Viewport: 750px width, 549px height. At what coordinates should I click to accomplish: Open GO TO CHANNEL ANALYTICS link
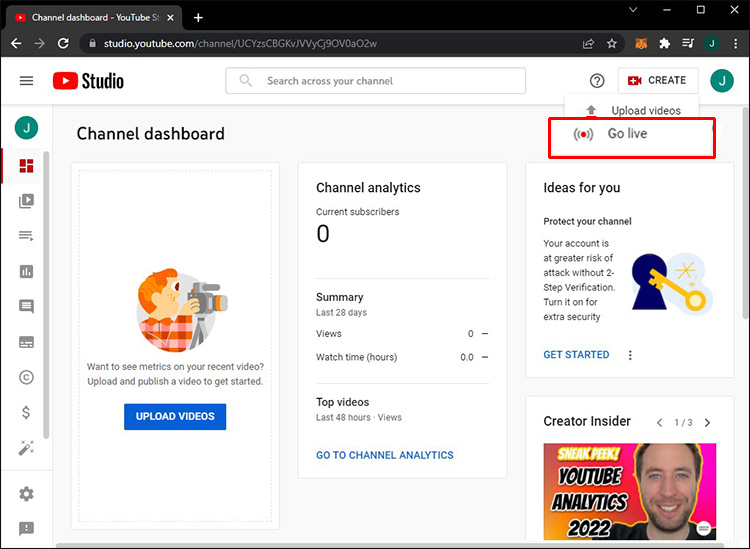[x=385, y=455]
